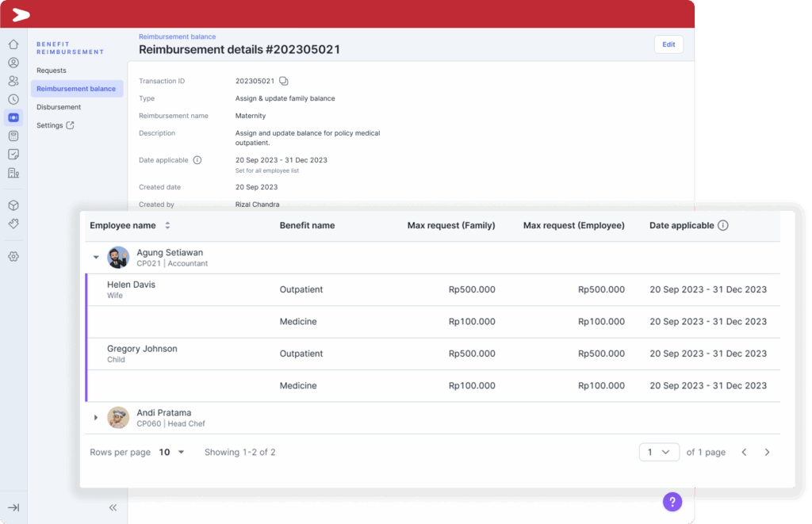Image resolution: width=812 pixels, height=524 pixels.
Task: Click the Benefit name column header
Action: (307, 225)
